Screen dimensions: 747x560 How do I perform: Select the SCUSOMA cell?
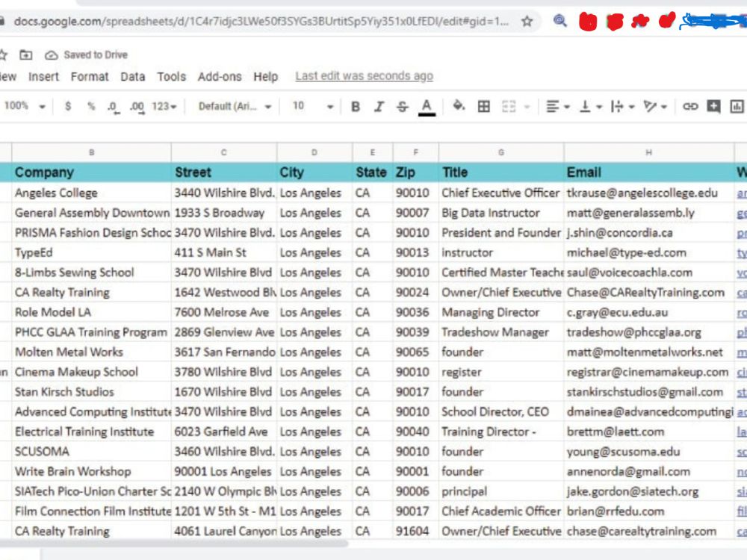pyautogui.click(x=91, y=452)
